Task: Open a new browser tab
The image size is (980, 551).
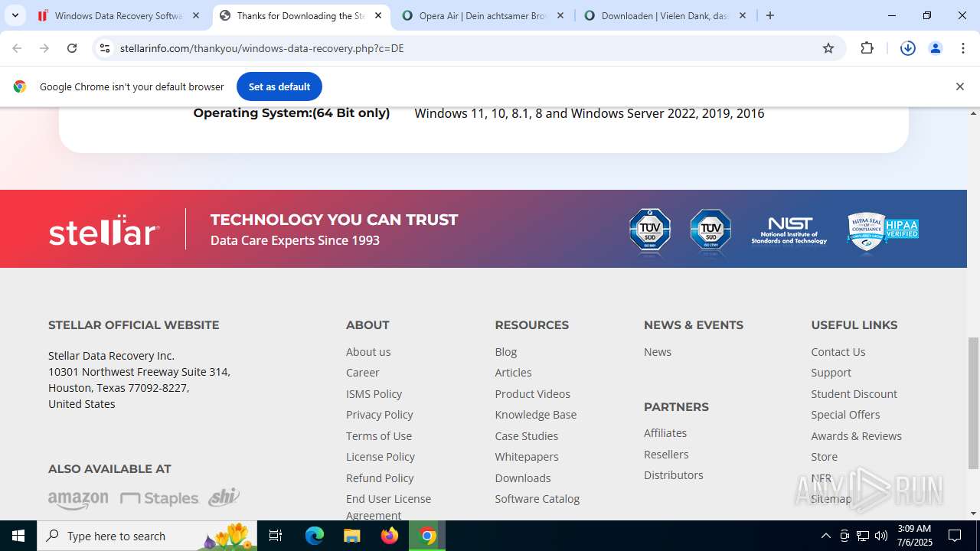Action: (x=770, y=15)
